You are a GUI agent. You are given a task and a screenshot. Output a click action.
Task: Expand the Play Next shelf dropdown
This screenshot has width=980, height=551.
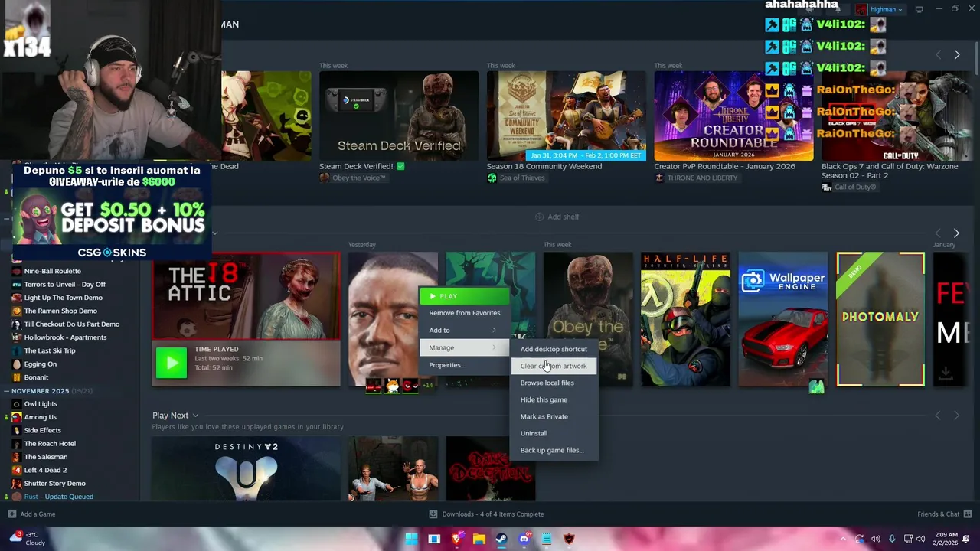pyautogui.click(x=195, y=416)
